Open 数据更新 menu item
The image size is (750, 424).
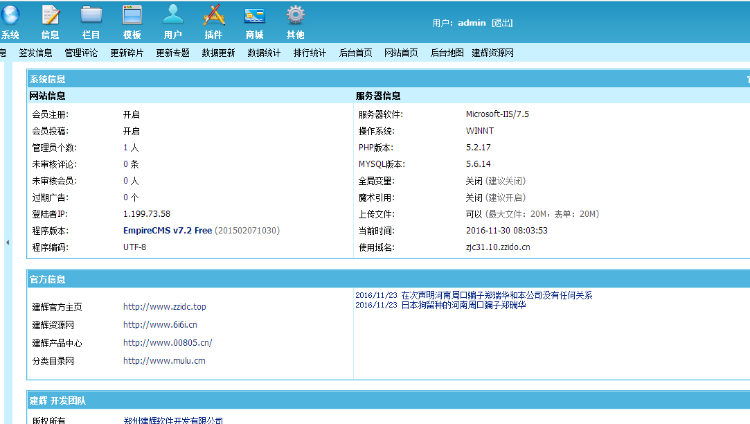point(218,53)
